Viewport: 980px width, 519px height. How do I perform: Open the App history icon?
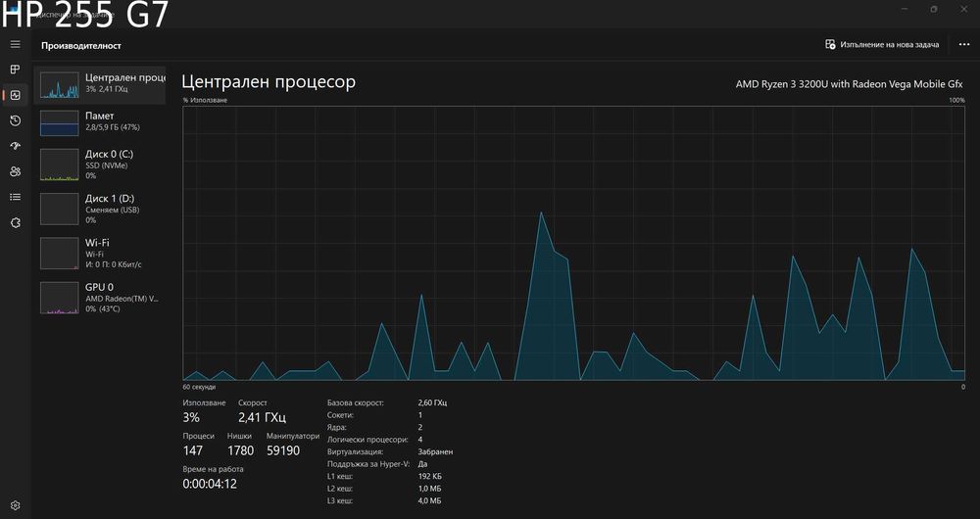tap(16, 120)
